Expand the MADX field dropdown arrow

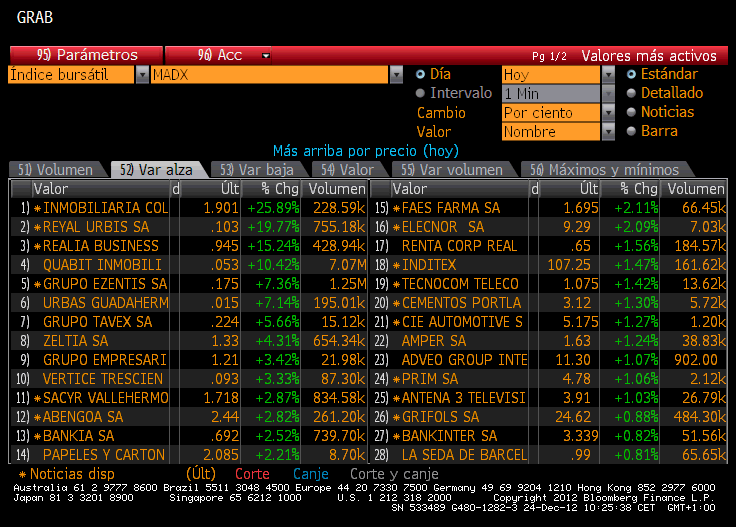396,75
